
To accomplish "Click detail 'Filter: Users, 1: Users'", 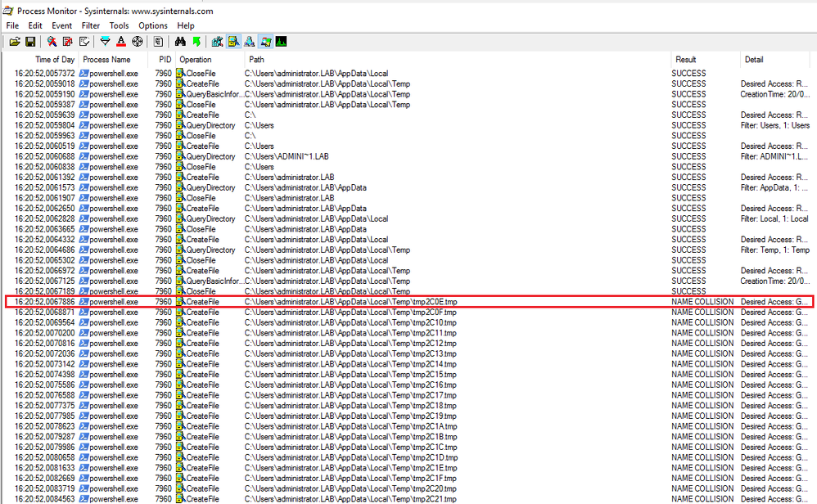I will coord(775,125).
